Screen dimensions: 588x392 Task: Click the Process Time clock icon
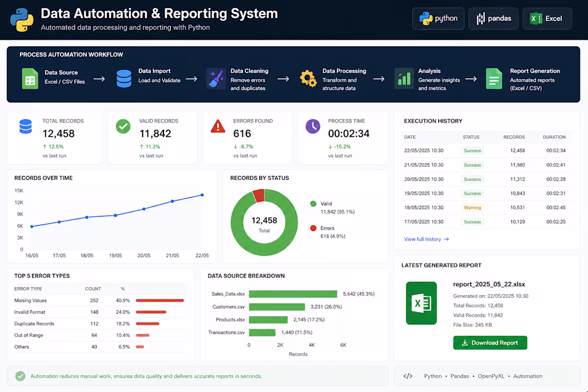[x=313, y=126]
